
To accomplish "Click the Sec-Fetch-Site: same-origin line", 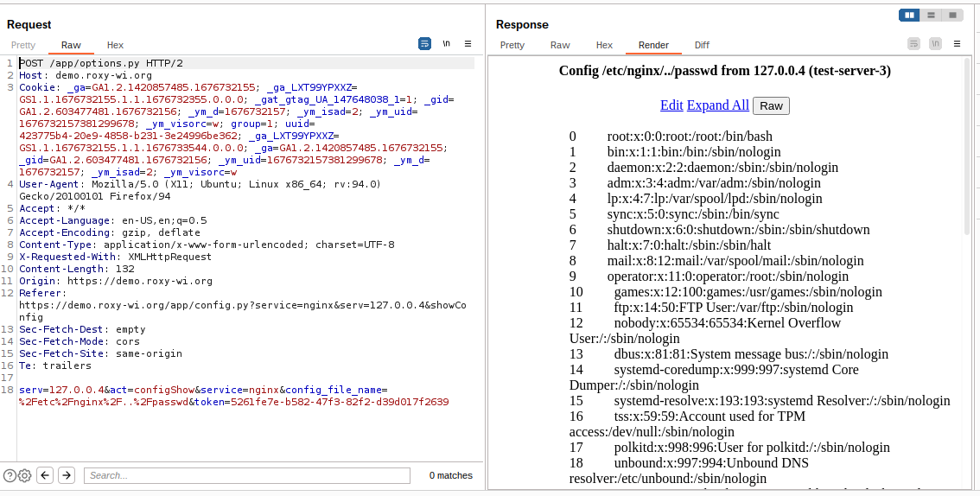I will [x=100, y=353].
